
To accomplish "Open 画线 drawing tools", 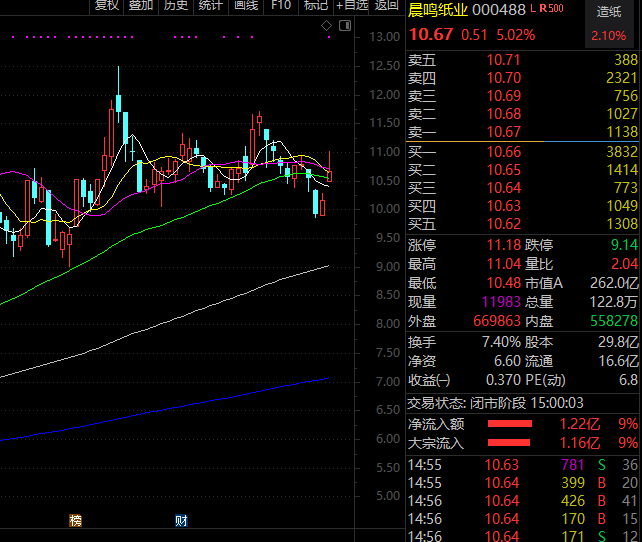I will [245, 5].
